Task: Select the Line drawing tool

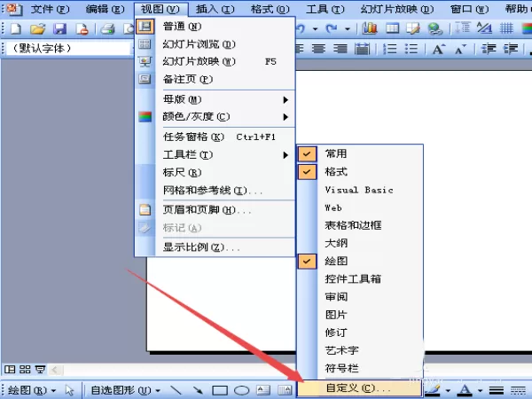Action: pyautogui.click(x=176, y=390)
